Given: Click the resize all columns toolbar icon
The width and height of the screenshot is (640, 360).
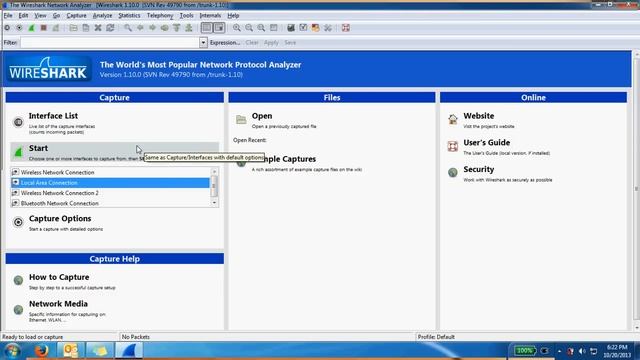Looking at the screenshot, I should pos(273,28).
